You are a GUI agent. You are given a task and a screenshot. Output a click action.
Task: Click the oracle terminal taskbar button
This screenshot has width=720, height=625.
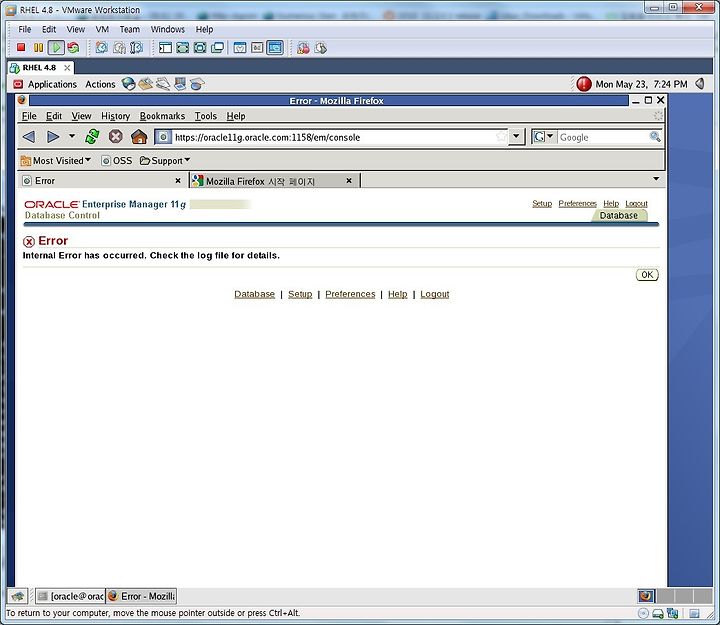coord(71,596)
